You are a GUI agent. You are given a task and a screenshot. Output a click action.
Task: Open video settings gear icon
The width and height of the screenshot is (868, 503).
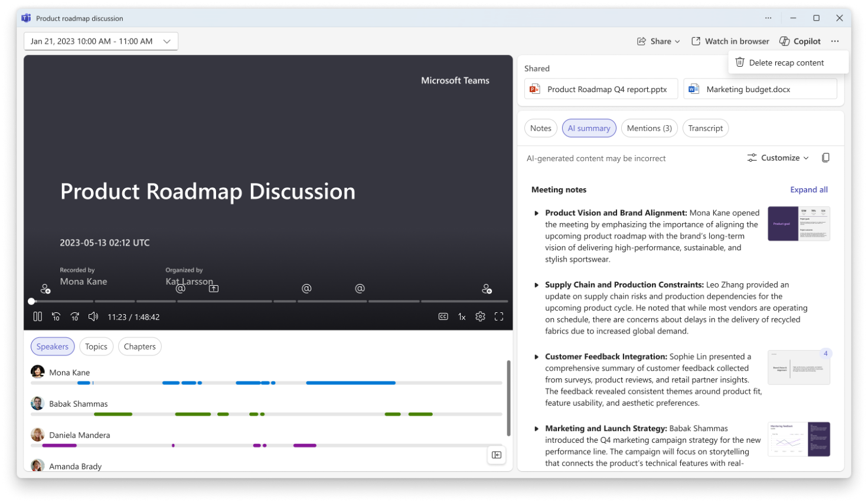(x=480, y=317)
